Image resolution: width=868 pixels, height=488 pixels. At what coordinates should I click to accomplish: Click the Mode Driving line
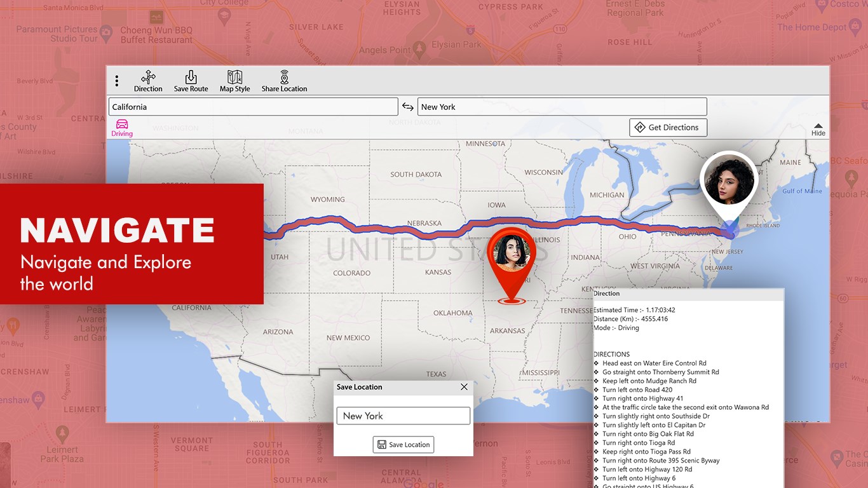click(x=616, y=328)
